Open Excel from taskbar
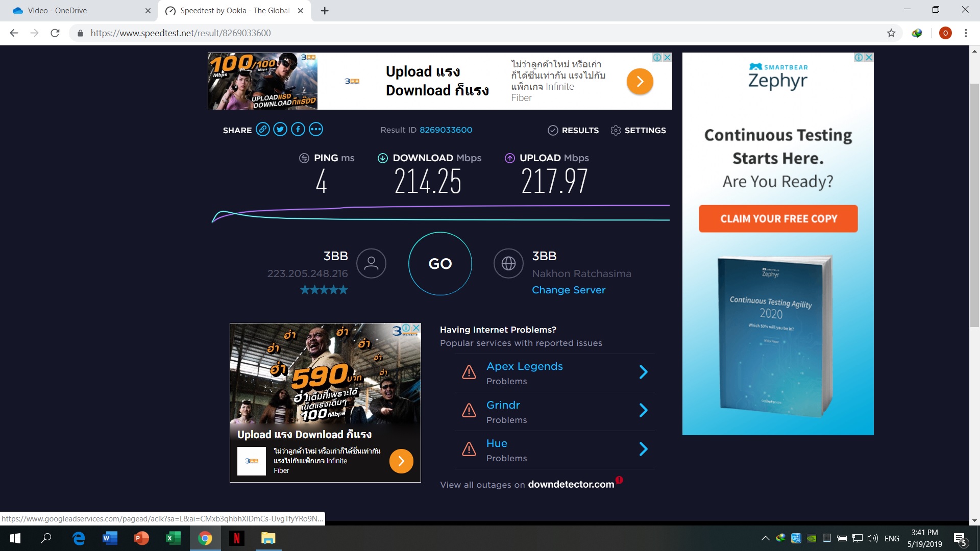980x551 pixels. (x=173, y=538)
